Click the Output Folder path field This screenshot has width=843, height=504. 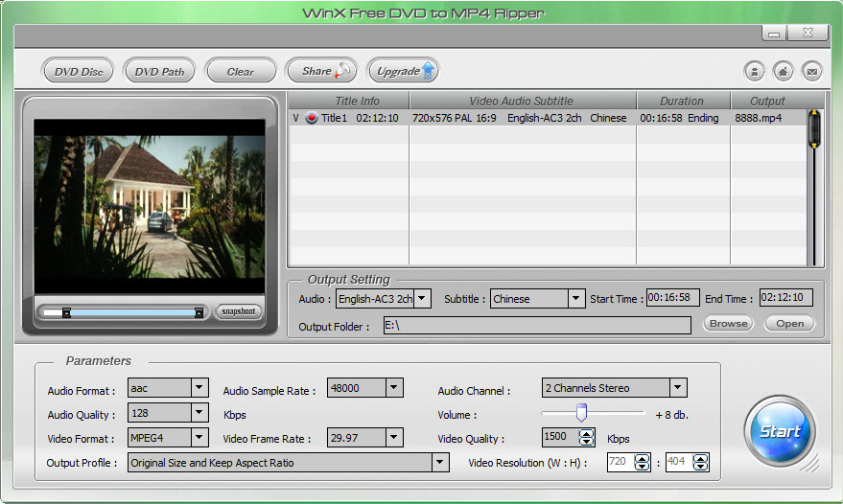click(x=537, y=326)
